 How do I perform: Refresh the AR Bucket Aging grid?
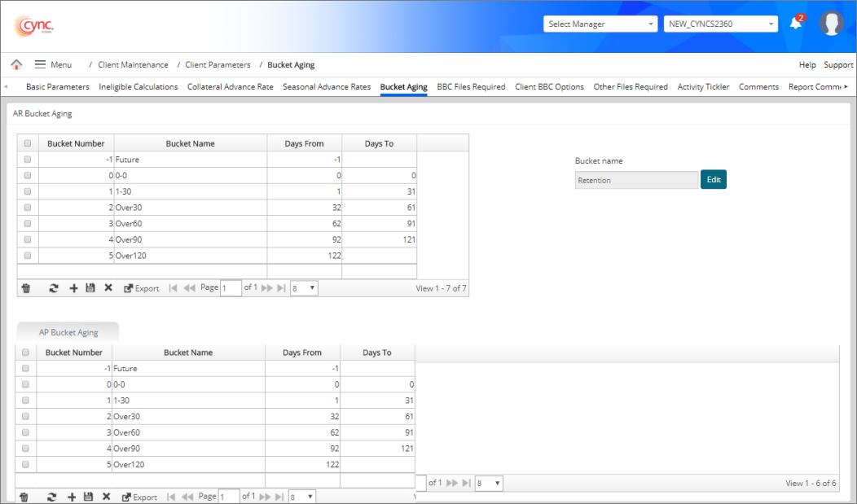[x=54, y=288]
